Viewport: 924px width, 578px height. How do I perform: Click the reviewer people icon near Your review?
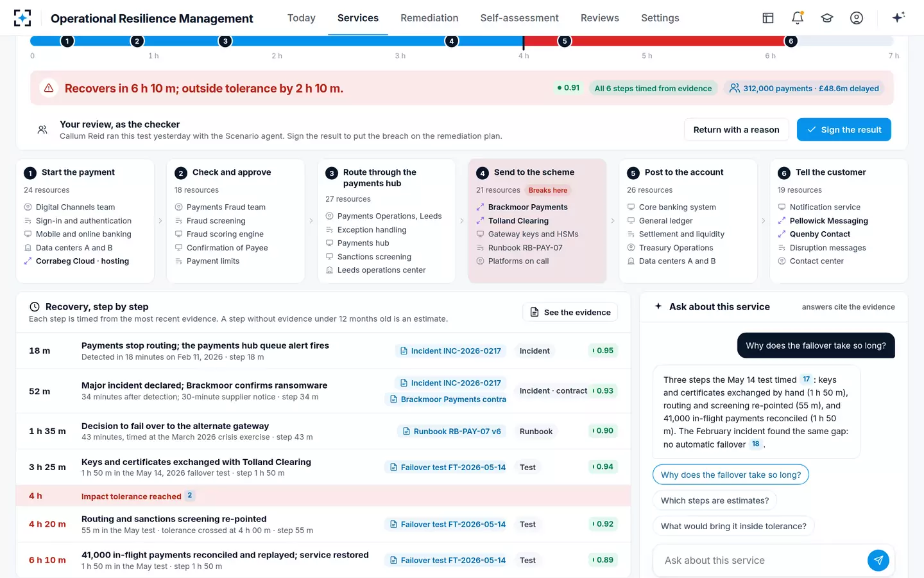pos(42,130)
